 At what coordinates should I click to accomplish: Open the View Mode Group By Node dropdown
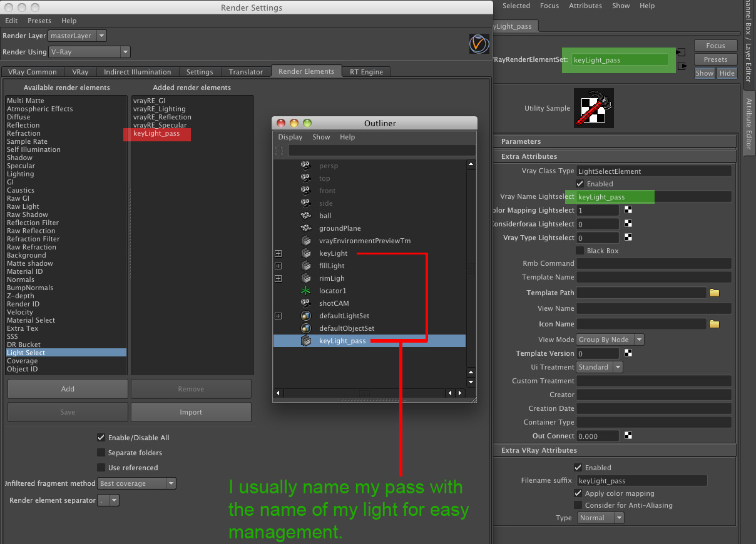(x=610, y=340)
